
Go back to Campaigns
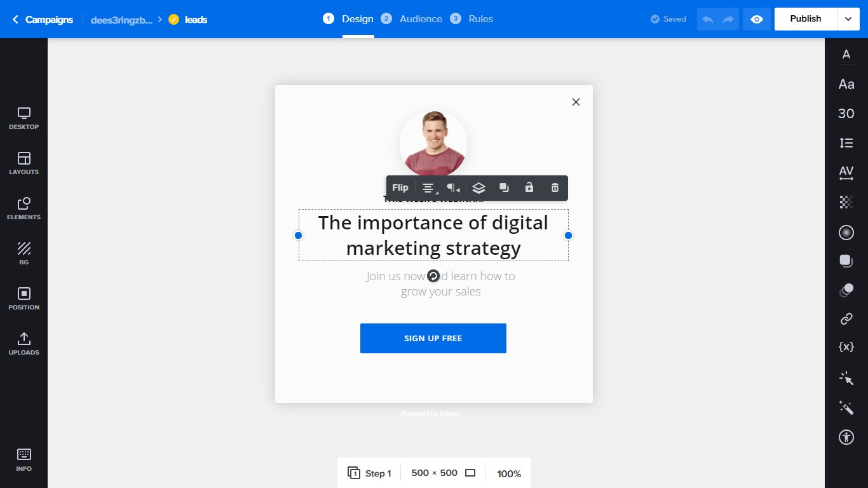point(43,20)
